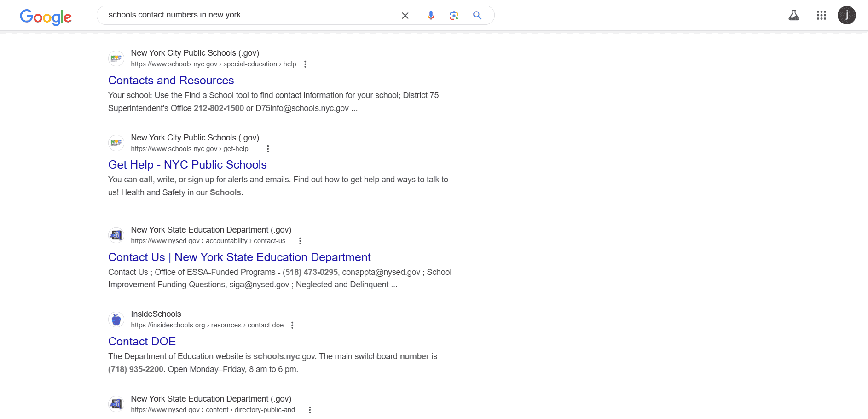
Task: Expand the NYSED directory result options
Action: click(x=309, y=409)
